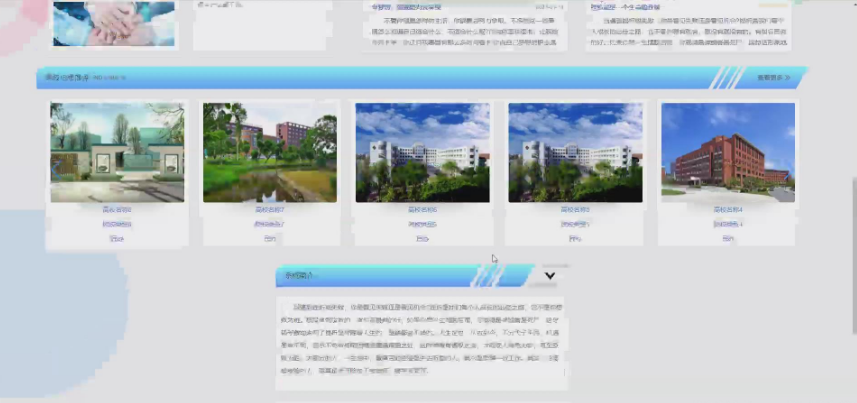
Task: Open the white building photo above 高校名称6
Action: tap(422, 153)
